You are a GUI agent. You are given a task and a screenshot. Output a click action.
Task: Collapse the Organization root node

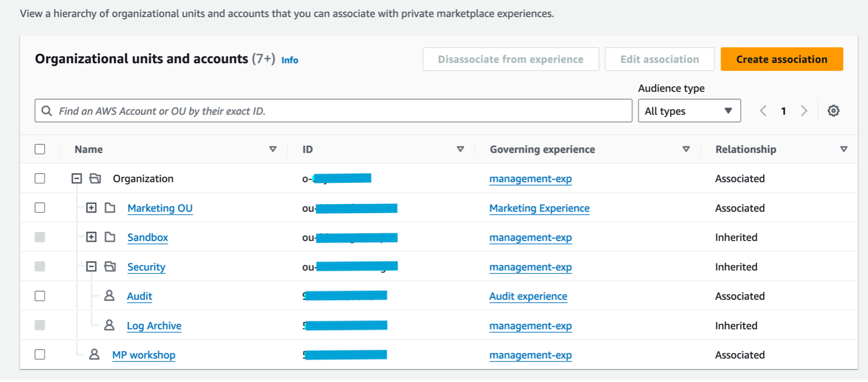(x=76, y=179)
